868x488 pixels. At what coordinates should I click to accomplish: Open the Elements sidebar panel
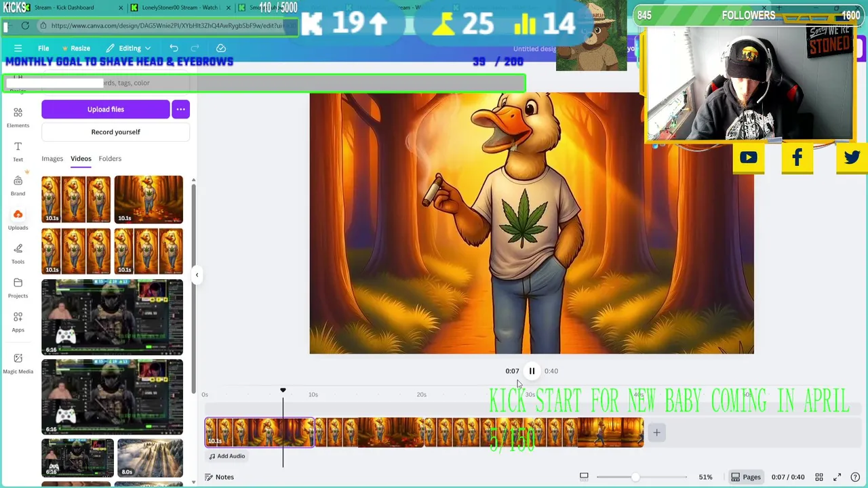click(18, 117)
